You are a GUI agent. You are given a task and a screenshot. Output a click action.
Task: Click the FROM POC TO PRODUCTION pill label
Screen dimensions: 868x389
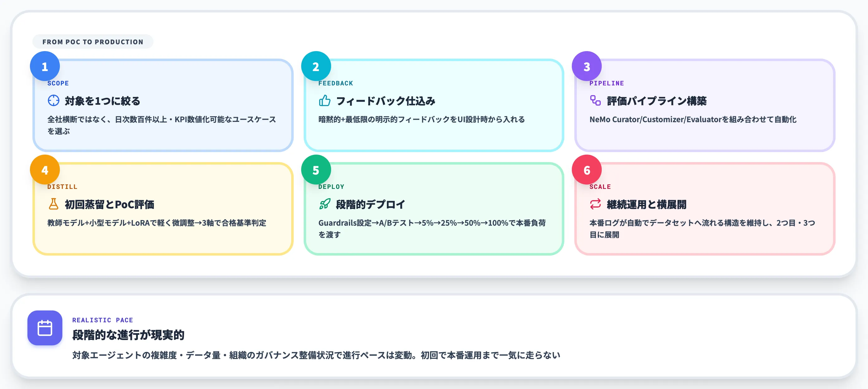click(93, 42)
